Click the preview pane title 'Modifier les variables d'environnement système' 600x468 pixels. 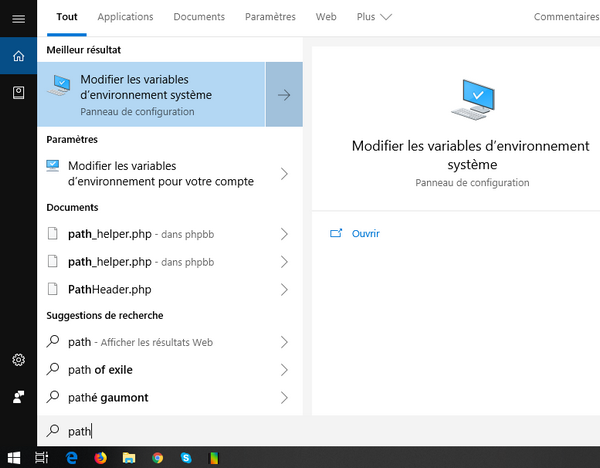[471, 155]
